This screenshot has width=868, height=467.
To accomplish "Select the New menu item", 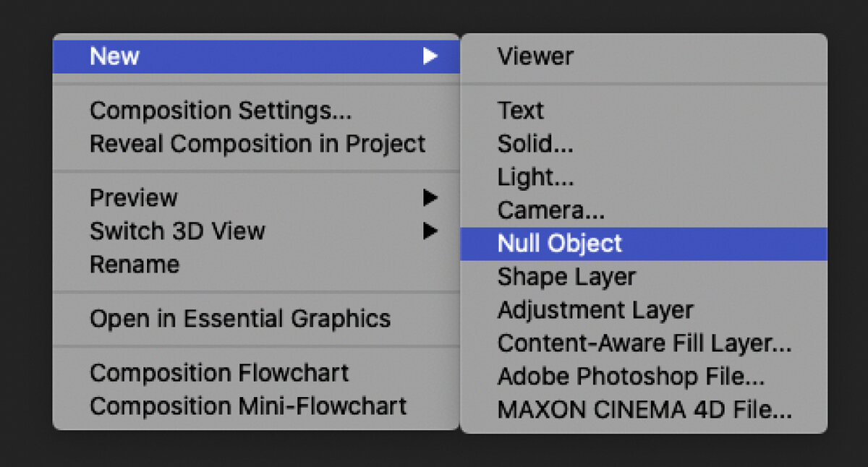I will (x=114, y=56).
